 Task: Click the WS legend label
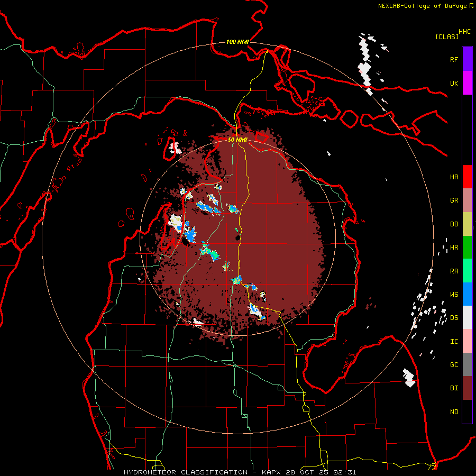(x=454, y=295)
